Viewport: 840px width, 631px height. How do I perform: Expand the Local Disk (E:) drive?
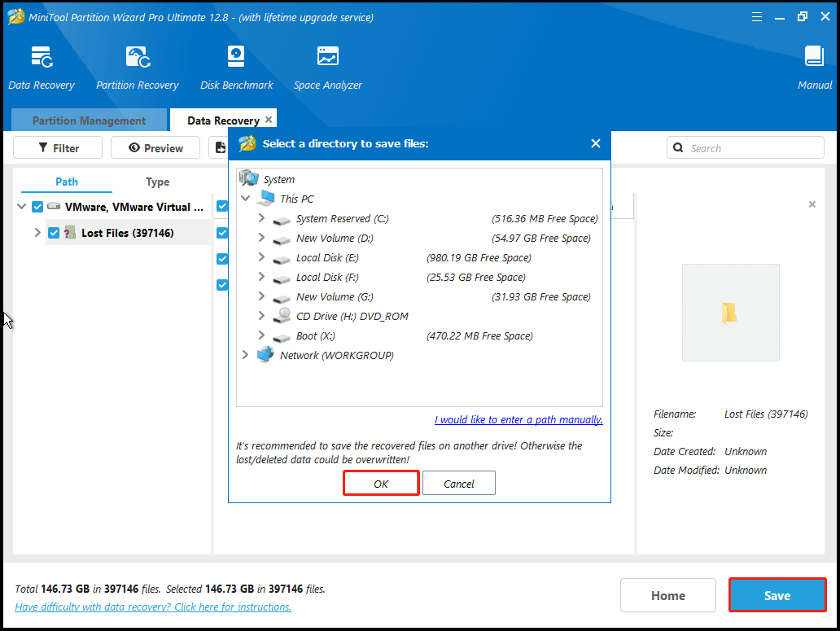pos(261,257)
